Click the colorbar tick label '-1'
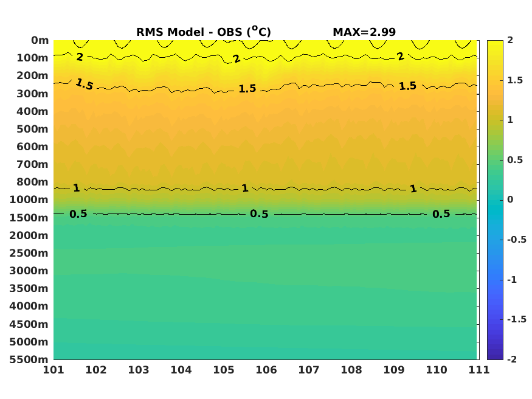The image size is (532, 399). 512,280
